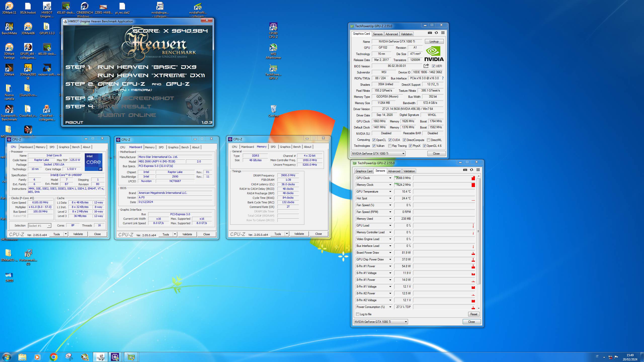Image resolution: width=644 pixels, height=362 pixels.
Task: Open 3DMark Vantage desktop icon
Action: [x=9, y=51]
